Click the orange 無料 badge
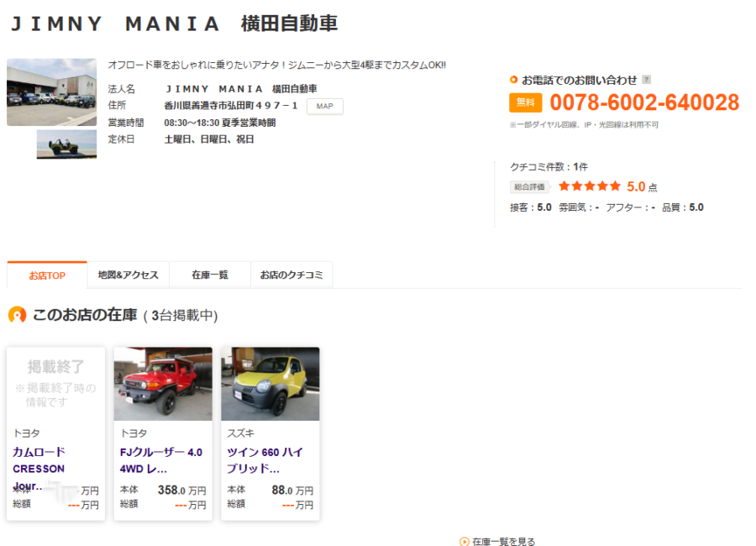The height and width of the screenshot is (546, 756). pyautogui.click(x=526, y=102)
